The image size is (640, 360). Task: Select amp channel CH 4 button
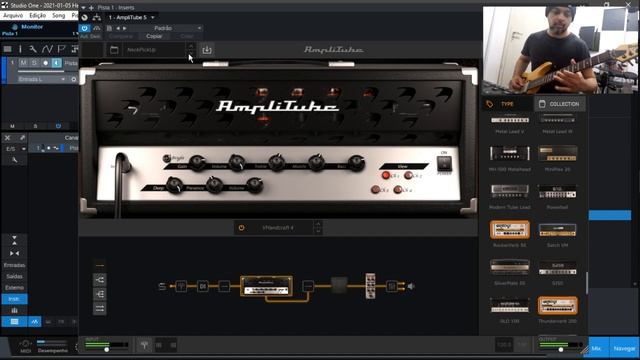point(398,189)
